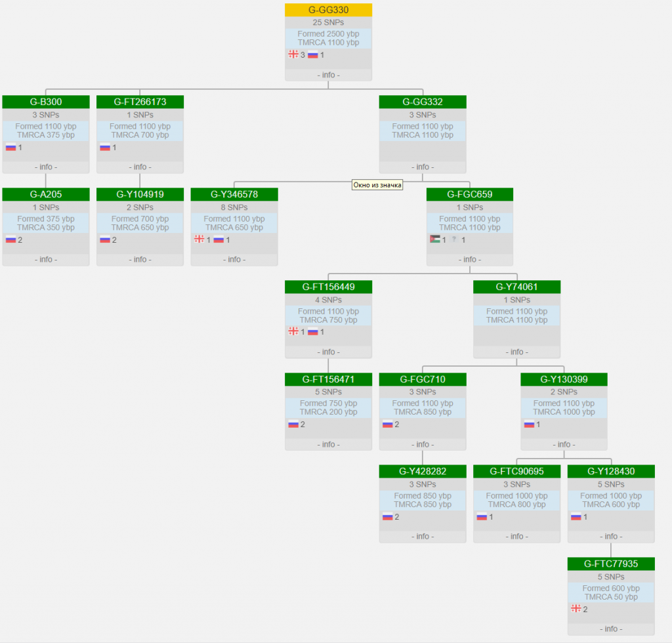Click the Russian flag in G-B300 node
The height and width of the screenshot is (643, 672).
point(10,147)
